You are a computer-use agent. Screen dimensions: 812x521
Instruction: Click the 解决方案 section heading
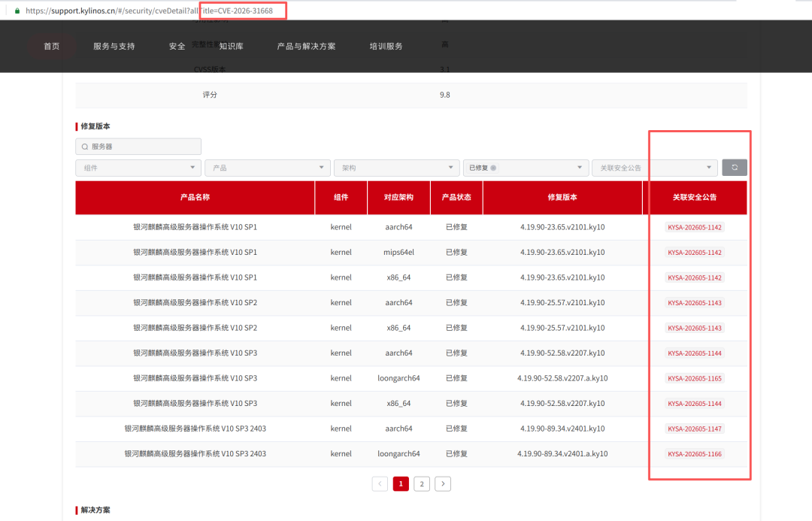95,510
